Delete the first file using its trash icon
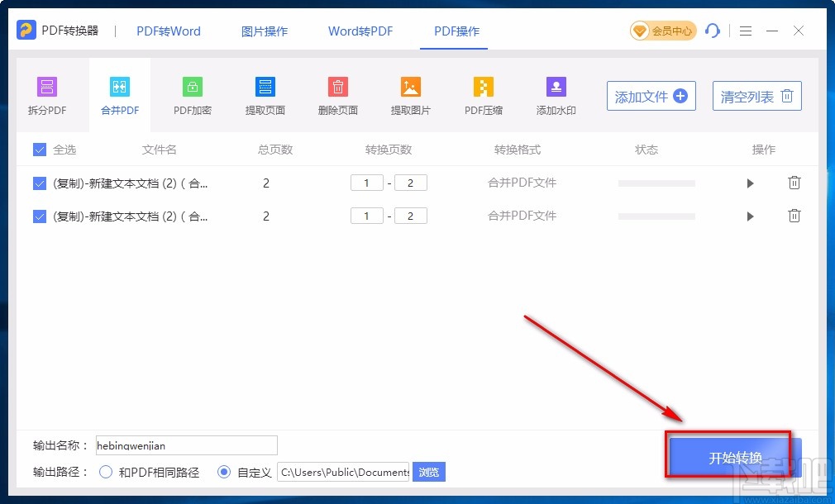This screenshot has height=504, width=835. [x=794, y=183]
